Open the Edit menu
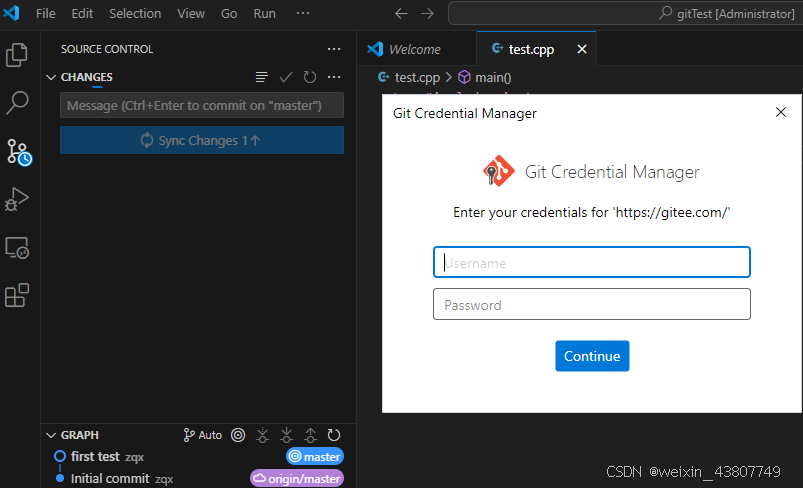The height and width of the screenshot is (488, 803). [82, 14]
